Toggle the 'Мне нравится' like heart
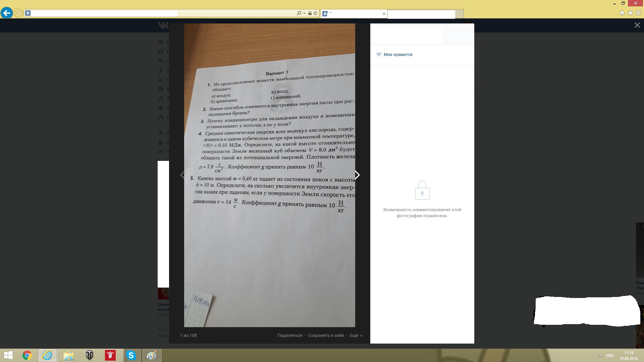 click(x=379, y=55)
